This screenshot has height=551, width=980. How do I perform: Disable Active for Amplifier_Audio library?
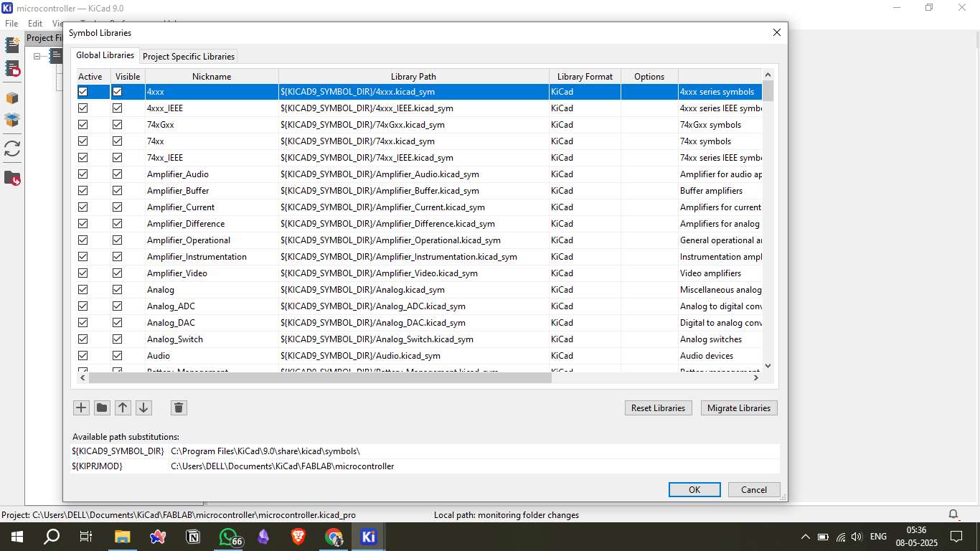click(83, 174)
